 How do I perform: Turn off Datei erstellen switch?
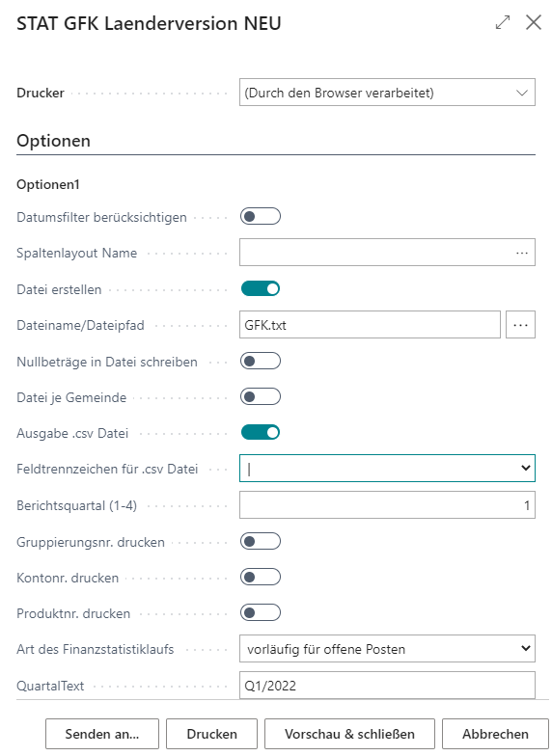[261, 289]
